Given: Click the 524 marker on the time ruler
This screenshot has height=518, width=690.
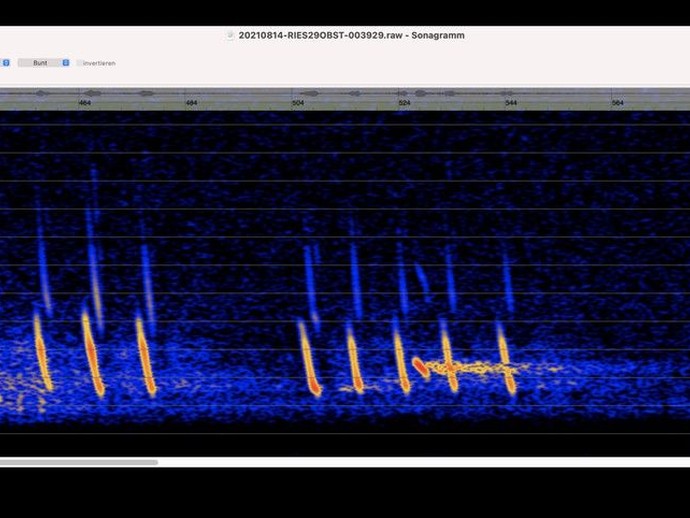Looking at the screenshot, I should click(404, 103).
